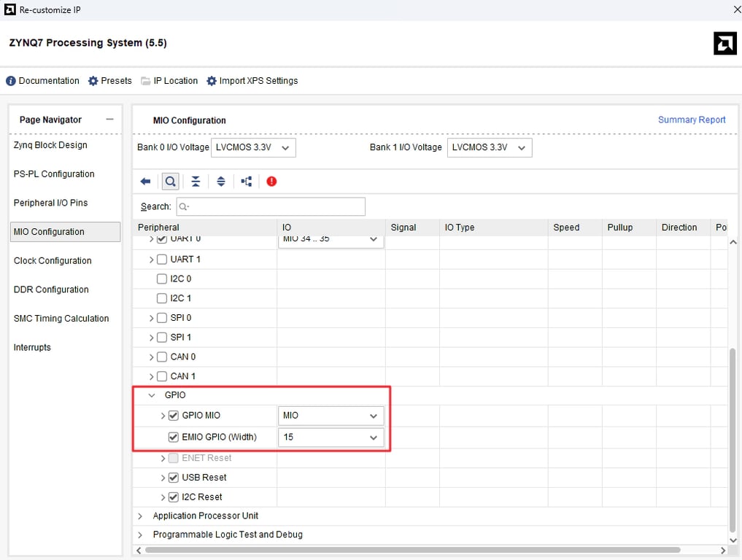The width and height of the screenshot is (742, 560).
Task: Open Documentation info icon
Action: click(x=11, y=81)
